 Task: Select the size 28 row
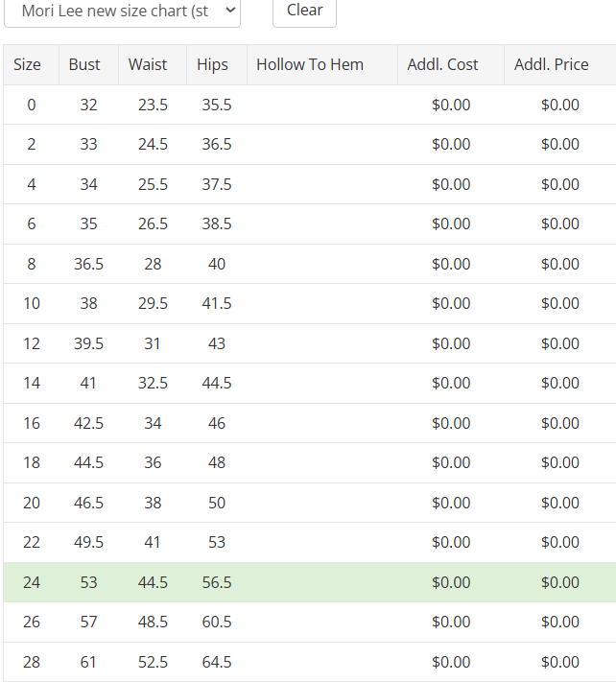click(310, 662)
